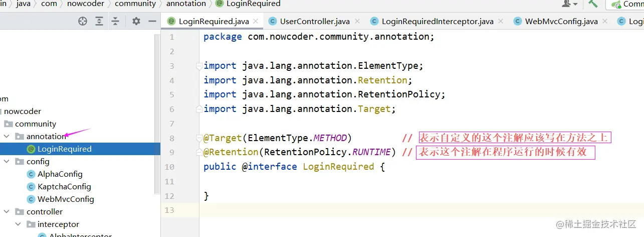Click the Collapse All icon in Project panel

click(116, 21)
